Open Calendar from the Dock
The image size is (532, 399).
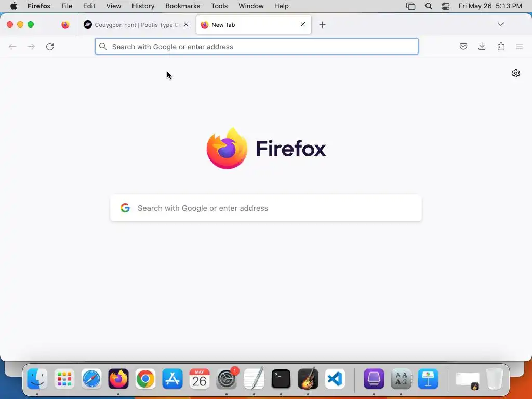[199, 379]
